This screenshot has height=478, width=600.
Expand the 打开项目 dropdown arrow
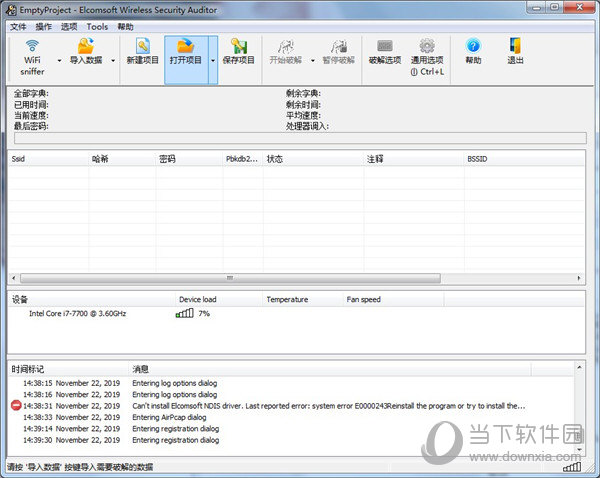213,60
